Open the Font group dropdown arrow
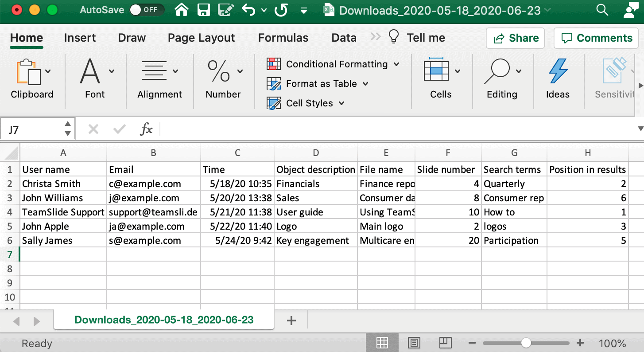The height and width of the screenshot is (352, 644). point(111,70)
